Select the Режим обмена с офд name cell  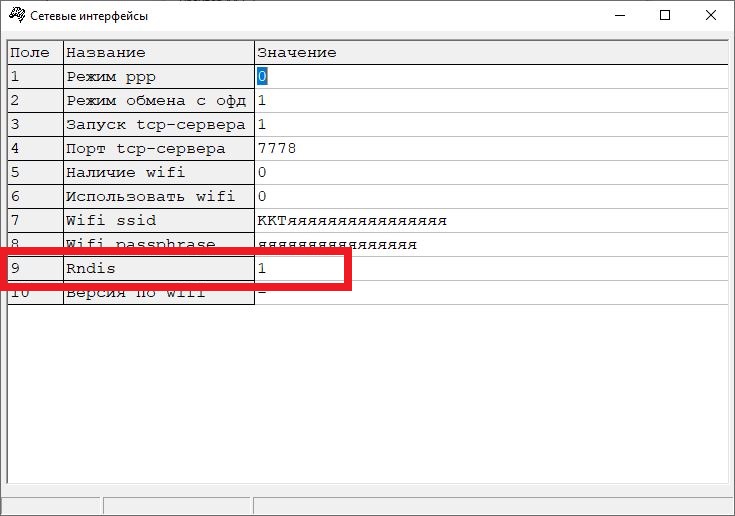coord(158,100)
